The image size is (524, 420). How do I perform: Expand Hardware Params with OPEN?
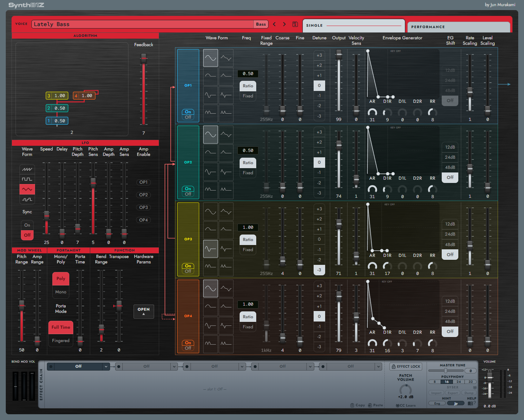(x=144, y=311)
